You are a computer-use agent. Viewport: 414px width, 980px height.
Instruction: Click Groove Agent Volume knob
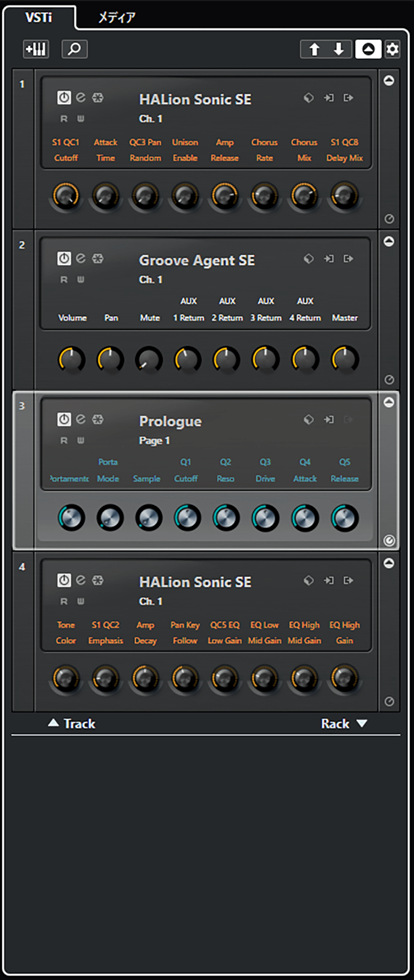[x=71, y=360]
